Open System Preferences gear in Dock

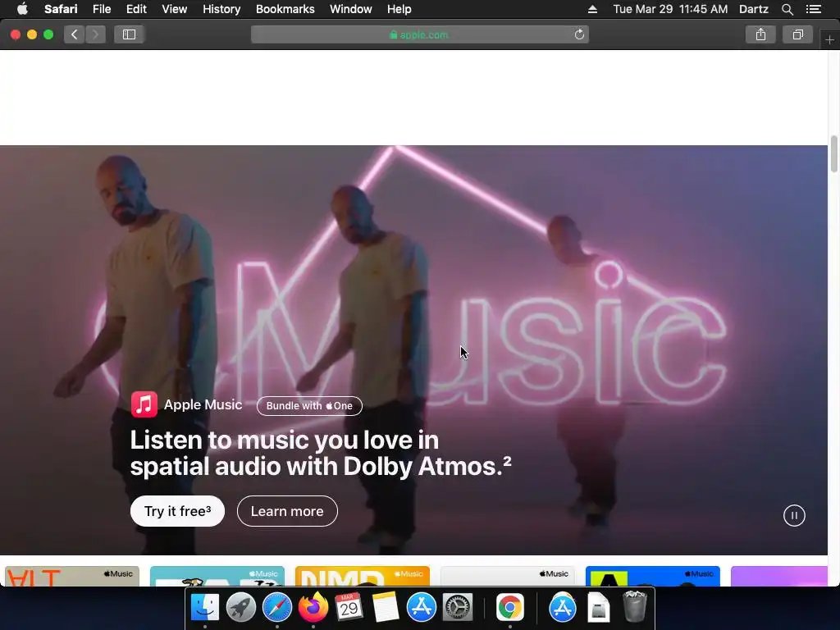458,608
